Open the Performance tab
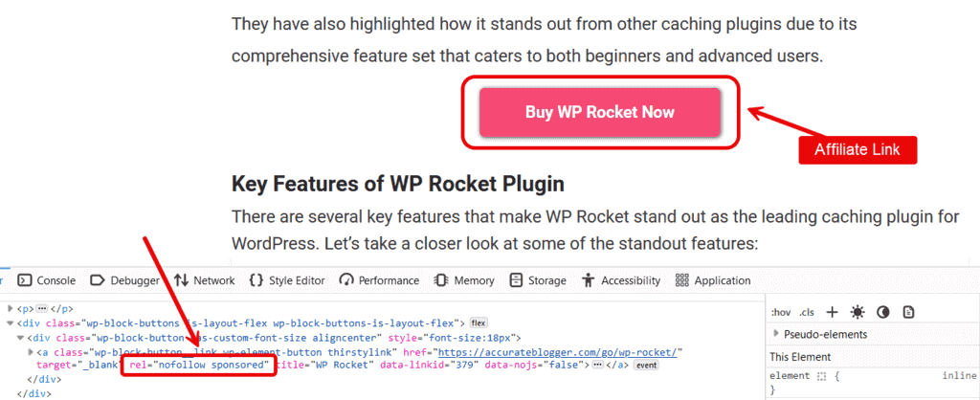The width and height of the screenshot is (980, 400). (379, 280)
